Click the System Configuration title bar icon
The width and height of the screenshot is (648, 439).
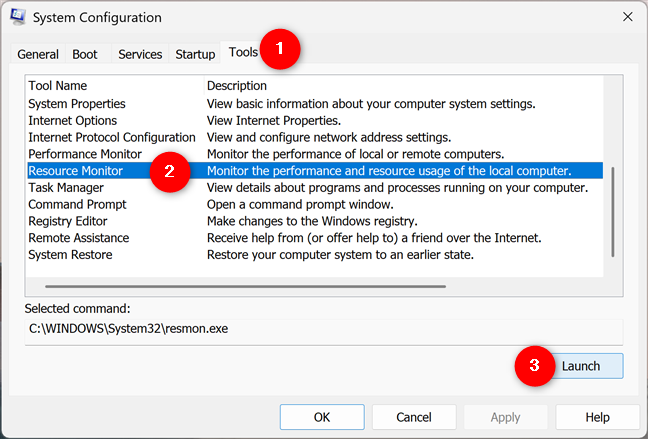coord(18,17)
